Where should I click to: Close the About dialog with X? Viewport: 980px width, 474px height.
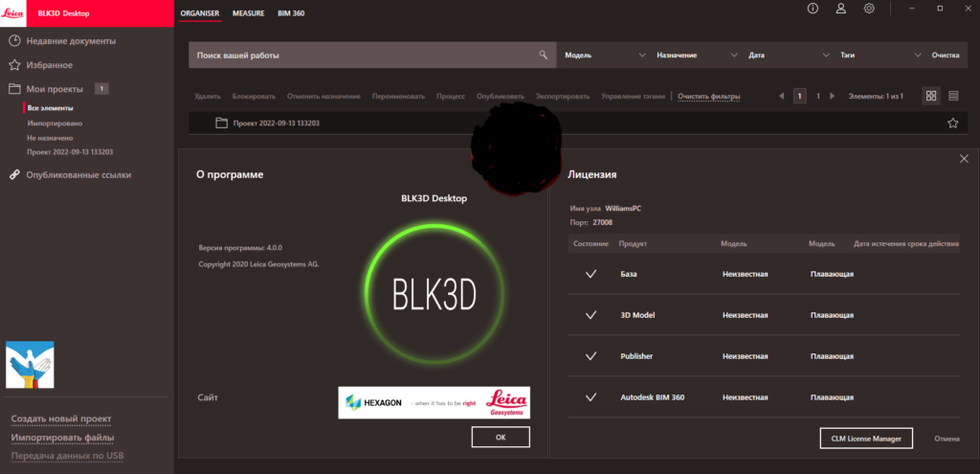click(964, 159)
